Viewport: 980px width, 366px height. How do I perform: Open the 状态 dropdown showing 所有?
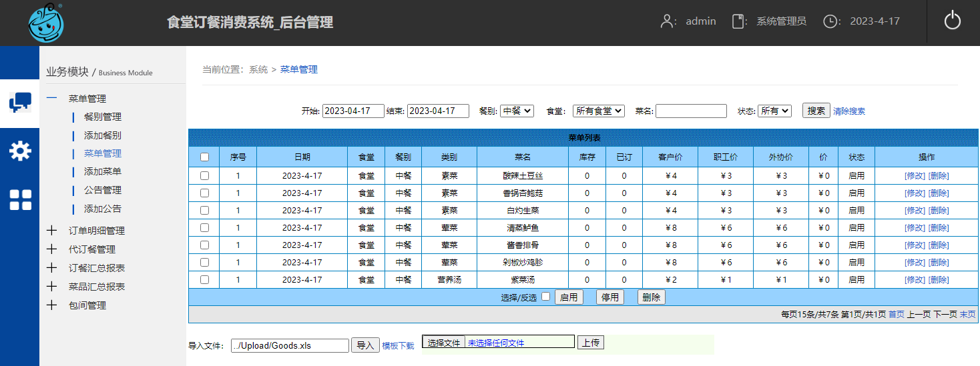coord(774,111)
